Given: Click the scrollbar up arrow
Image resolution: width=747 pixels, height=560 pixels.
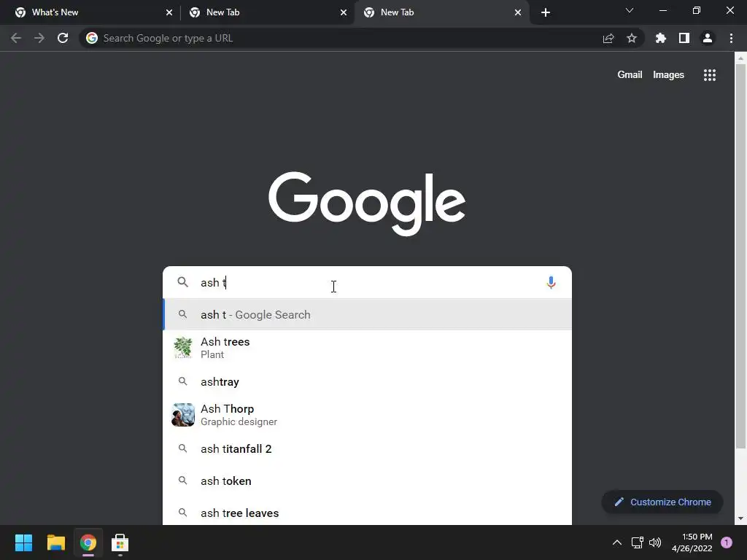Looking at the screenshot, I should tap(740, 58).
